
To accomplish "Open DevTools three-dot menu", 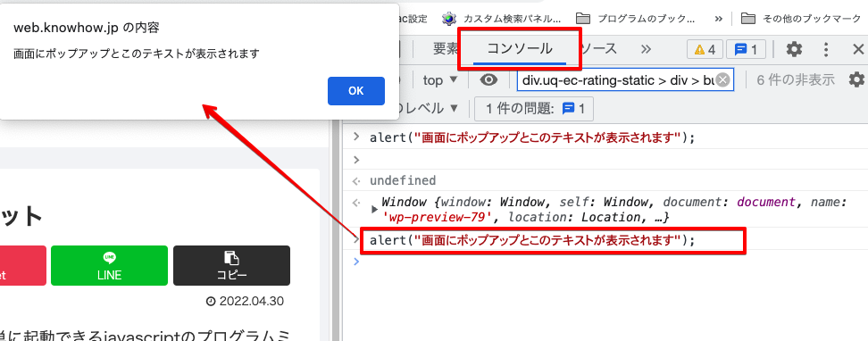I will pos(826,49).
